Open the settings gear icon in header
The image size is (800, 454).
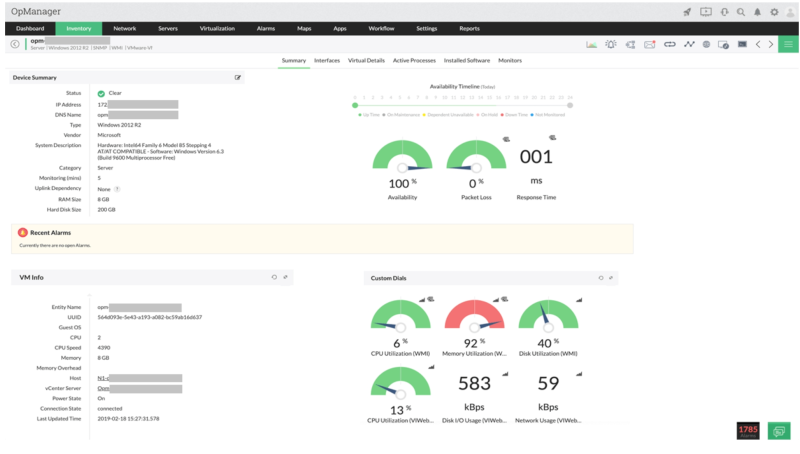coord(774,12)
